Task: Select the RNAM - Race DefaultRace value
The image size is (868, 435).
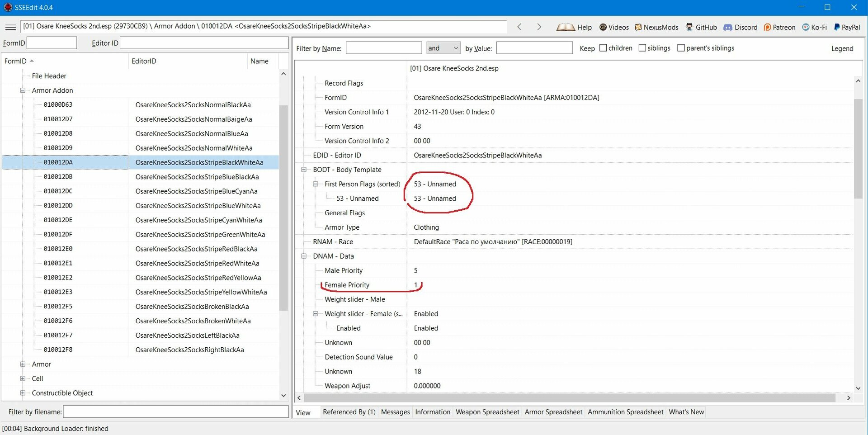Action: (493, 242)
